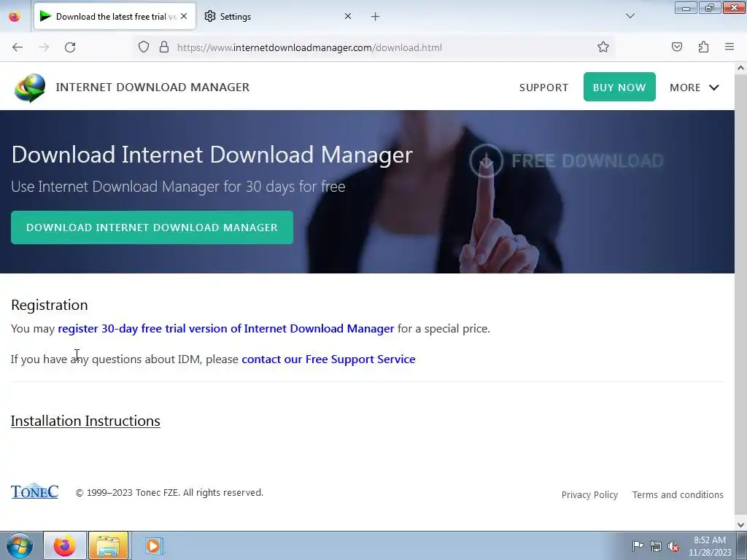The height and width of the screenshot is (560, 747).
Task: Click the padlock site security icon
Action: 164,47
